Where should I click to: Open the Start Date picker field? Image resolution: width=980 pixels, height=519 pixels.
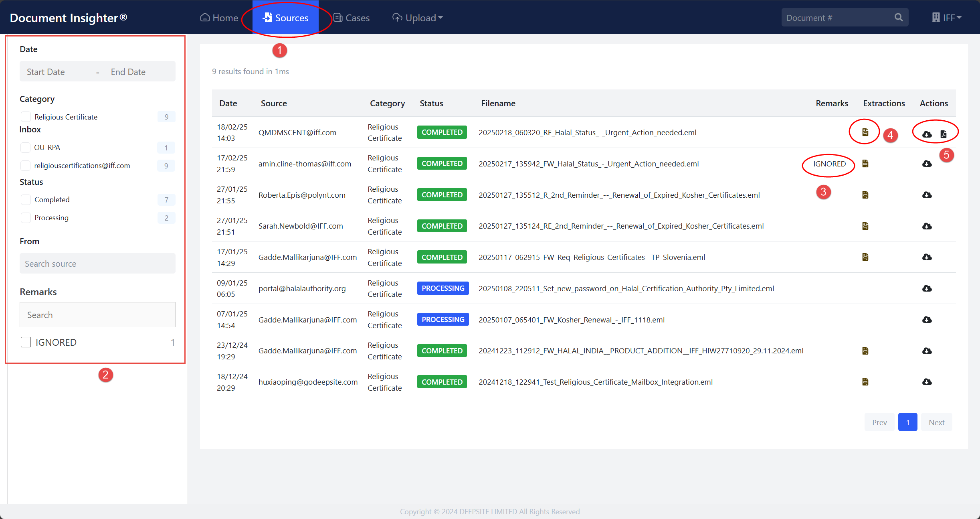coord(46,72)
